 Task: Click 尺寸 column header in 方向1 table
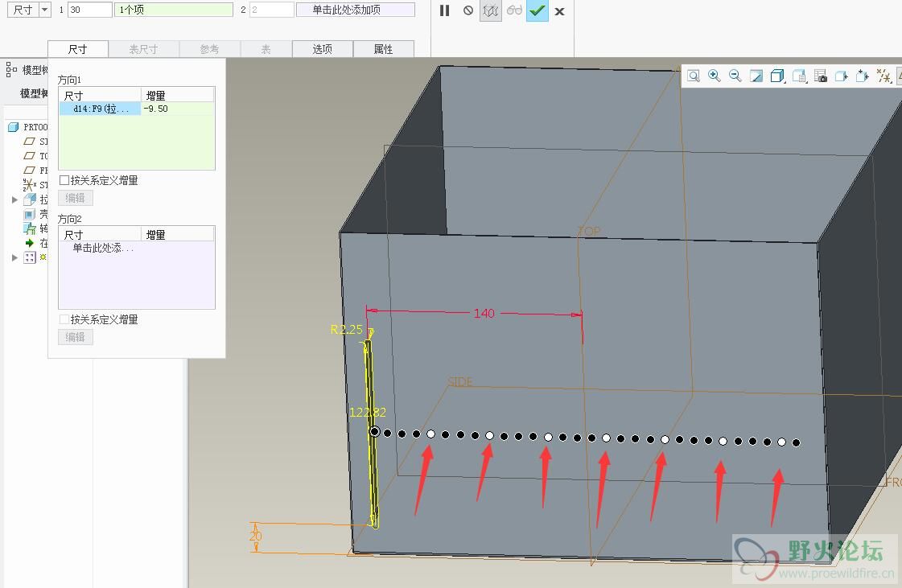tap(100, 96)
